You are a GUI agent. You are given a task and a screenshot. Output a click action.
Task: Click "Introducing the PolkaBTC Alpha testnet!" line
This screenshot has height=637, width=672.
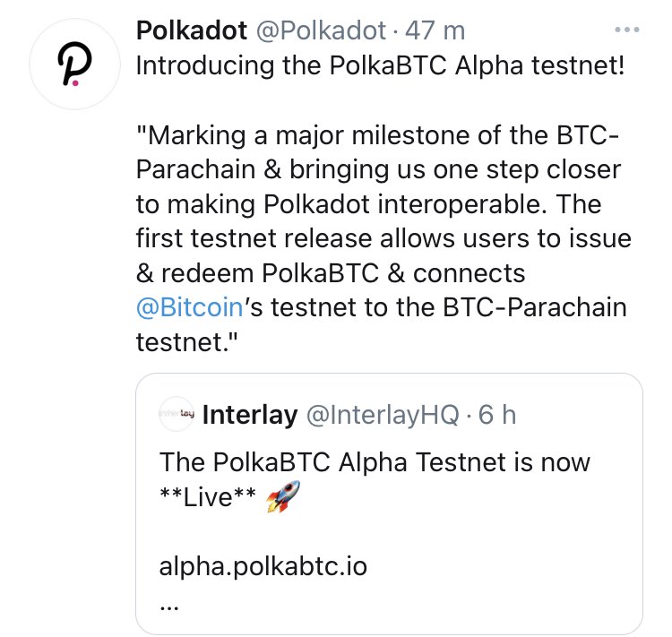[x=379, y=67]
